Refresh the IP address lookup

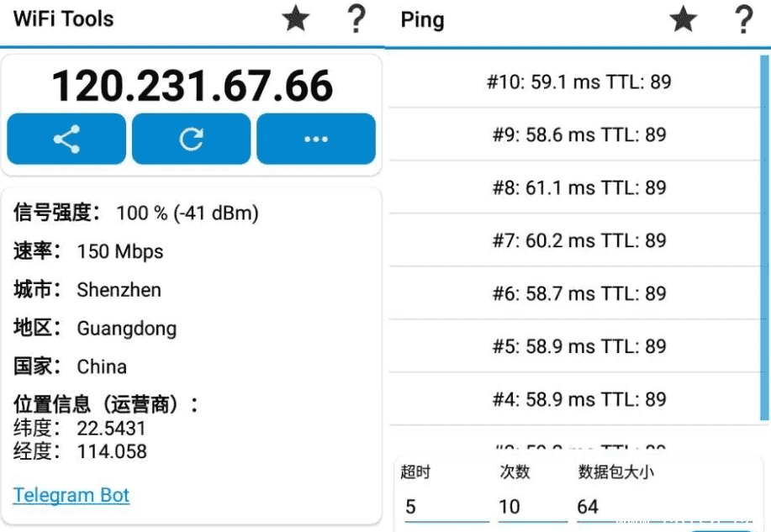tap(190, 139)
